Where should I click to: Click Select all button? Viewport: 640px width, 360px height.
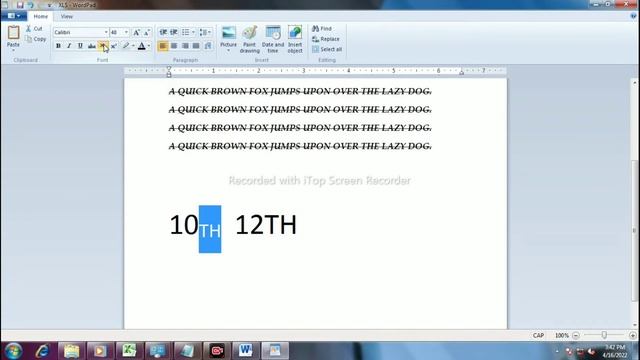[x=327, y=49]
